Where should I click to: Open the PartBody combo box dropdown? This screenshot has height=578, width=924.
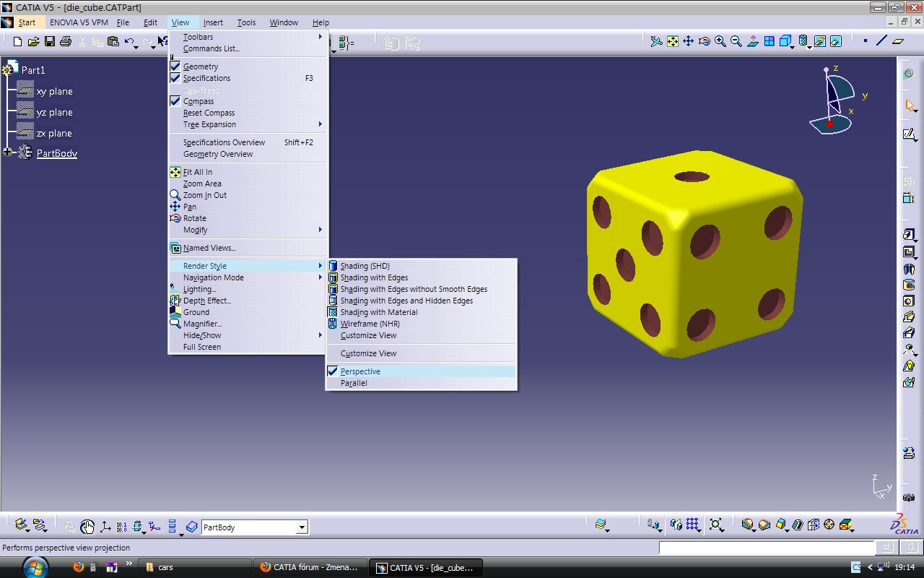302,527
